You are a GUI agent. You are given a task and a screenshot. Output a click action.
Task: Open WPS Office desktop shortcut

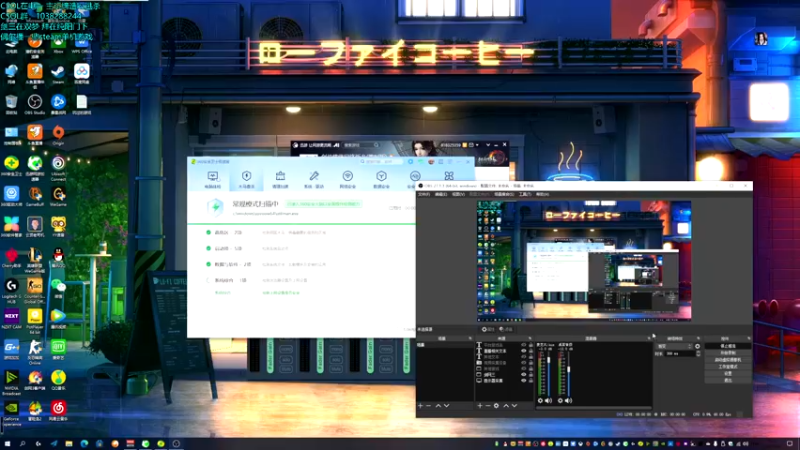[x=82, y=45]
